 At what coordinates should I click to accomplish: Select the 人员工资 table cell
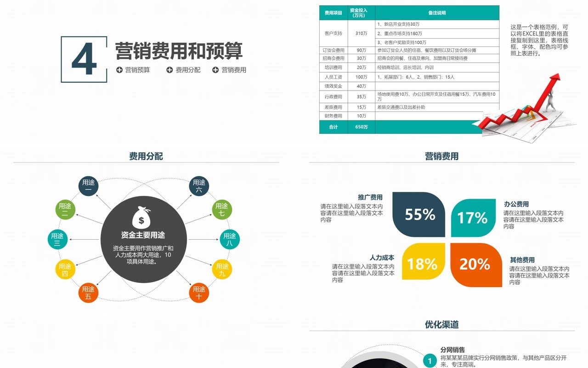point(334,77)
